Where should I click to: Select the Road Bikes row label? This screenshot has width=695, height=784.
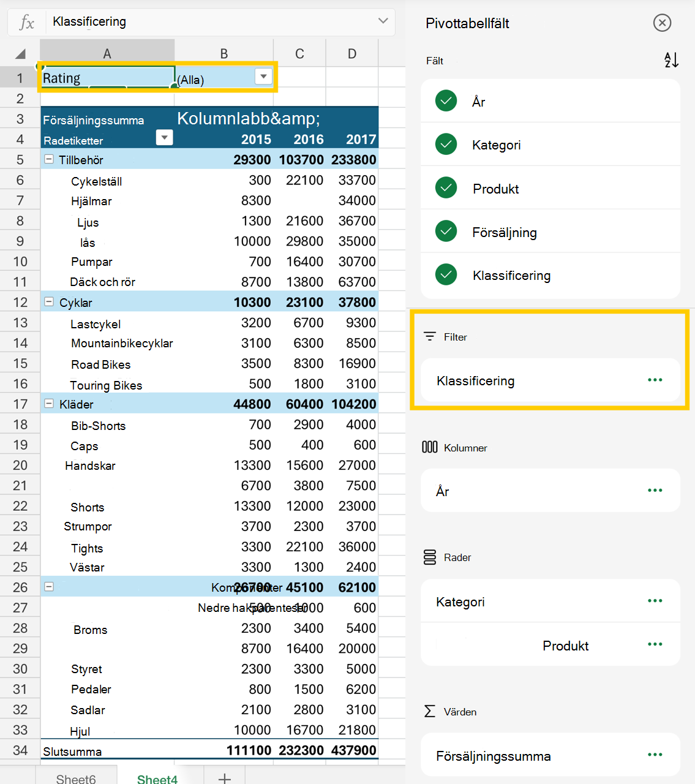101,364
